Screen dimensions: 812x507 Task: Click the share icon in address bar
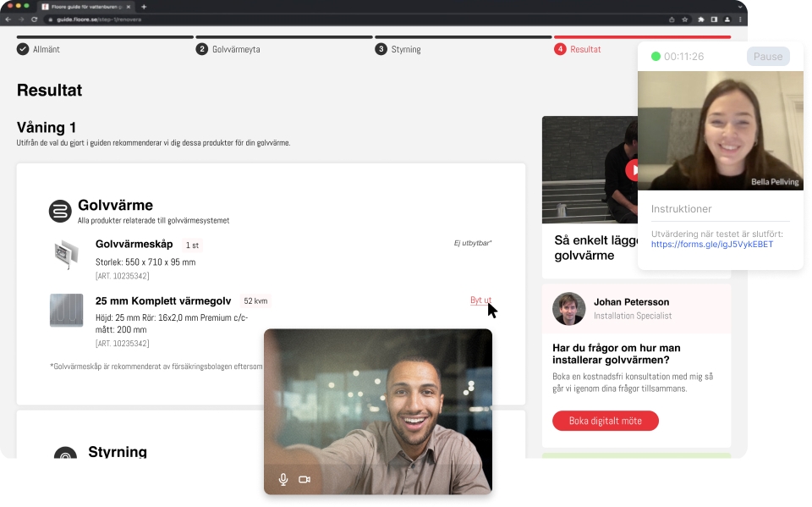click(672, 19)
